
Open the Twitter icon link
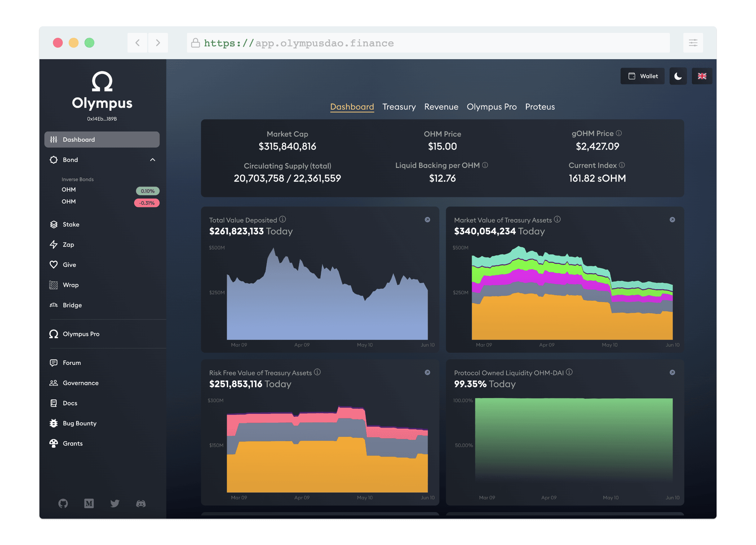(x=115, y=503)
